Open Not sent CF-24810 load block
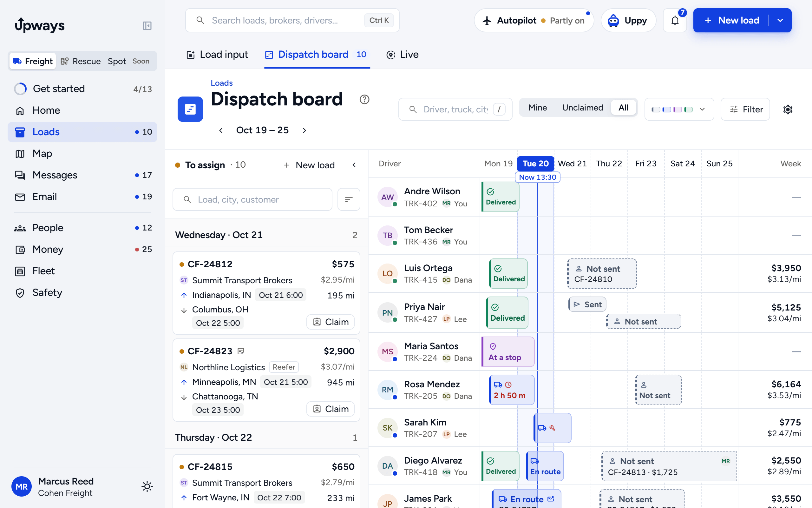Screen dimensions: 812x508 click(602, 274)
